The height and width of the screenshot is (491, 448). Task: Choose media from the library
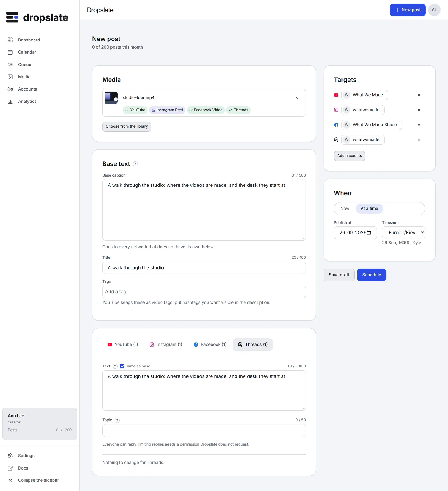[x=127, y=126]
